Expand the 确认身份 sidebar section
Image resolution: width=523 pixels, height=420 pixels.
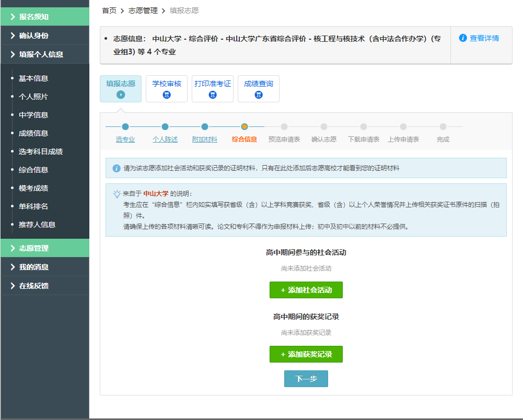click(45, 36)
